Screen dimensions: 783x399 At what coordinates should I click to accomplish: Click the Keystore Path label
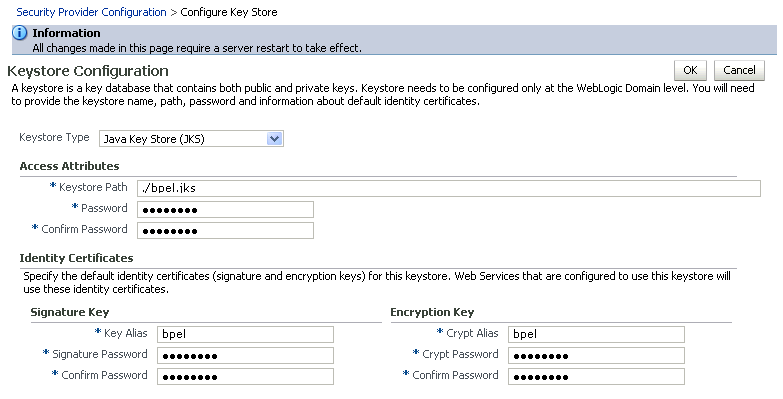(93, 187)
